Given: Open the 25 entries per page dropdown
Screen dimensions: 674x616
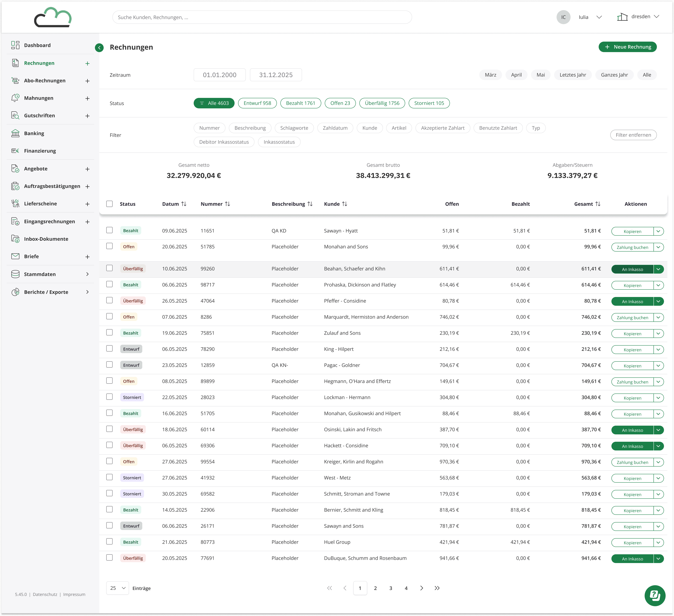Looking at the screenshot, I should [x=118, y=588].
